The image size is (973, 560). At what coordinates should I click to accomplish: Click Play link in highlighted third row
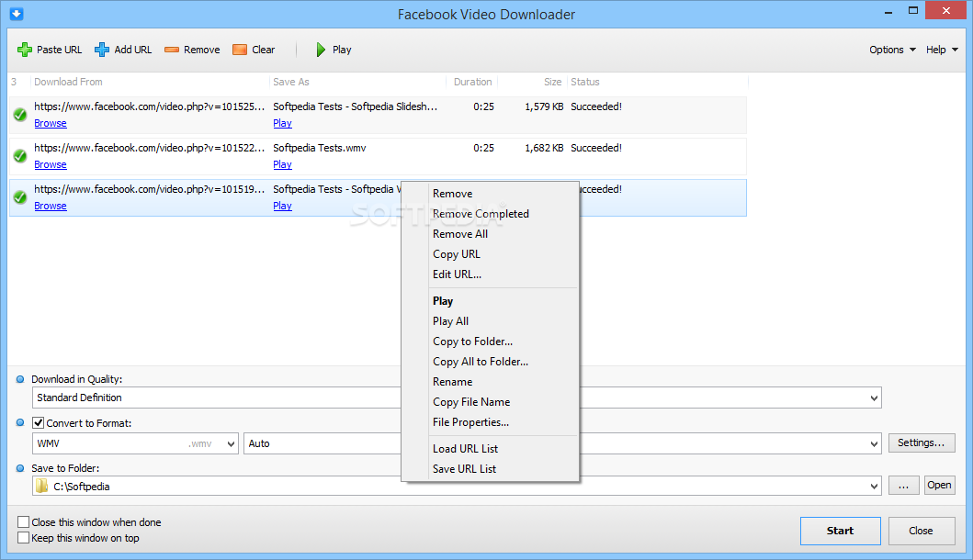(x=282, y=206)
